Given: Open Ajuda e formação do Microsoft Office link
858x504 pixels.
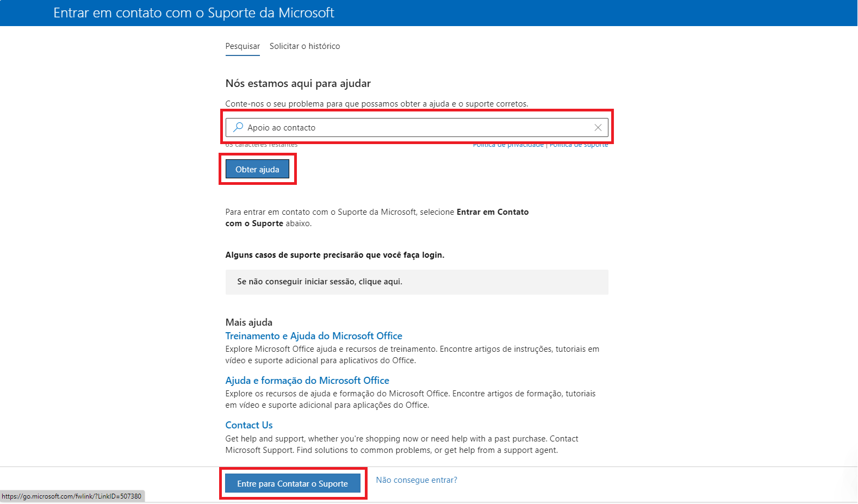Looking at the screenshot, I should pos(307,381).
